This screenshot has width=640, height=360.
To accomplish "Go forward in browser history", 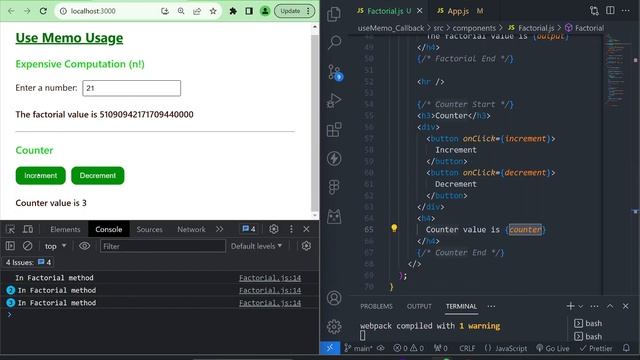I will click(27, 11).
